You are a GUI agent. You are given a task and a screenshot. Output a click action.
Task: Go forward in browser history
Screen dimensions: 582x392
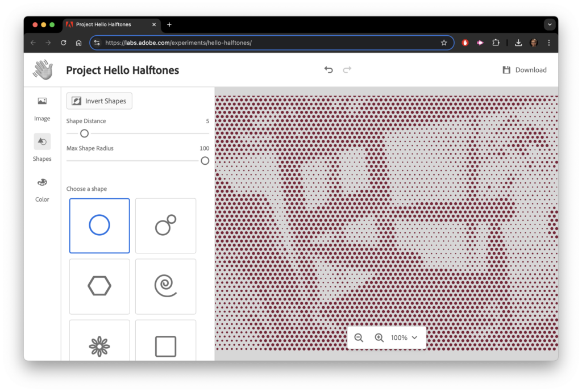click(48, 43)
